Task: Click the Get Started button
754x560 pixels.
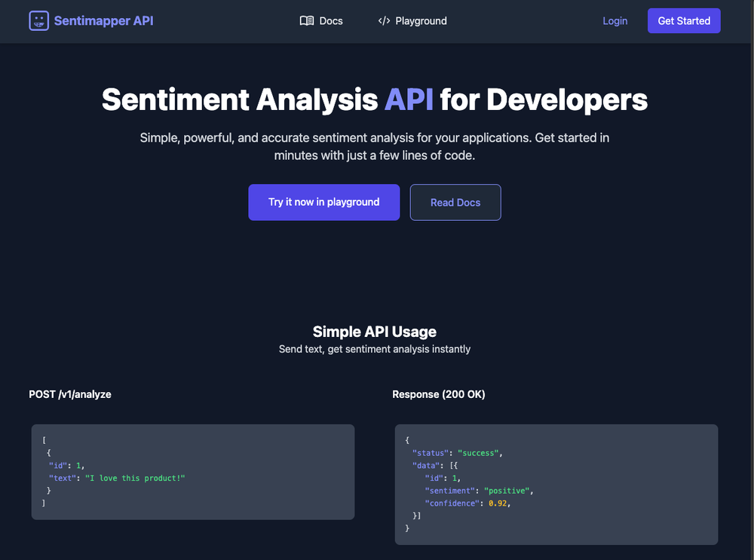Action: pos(684,20)
